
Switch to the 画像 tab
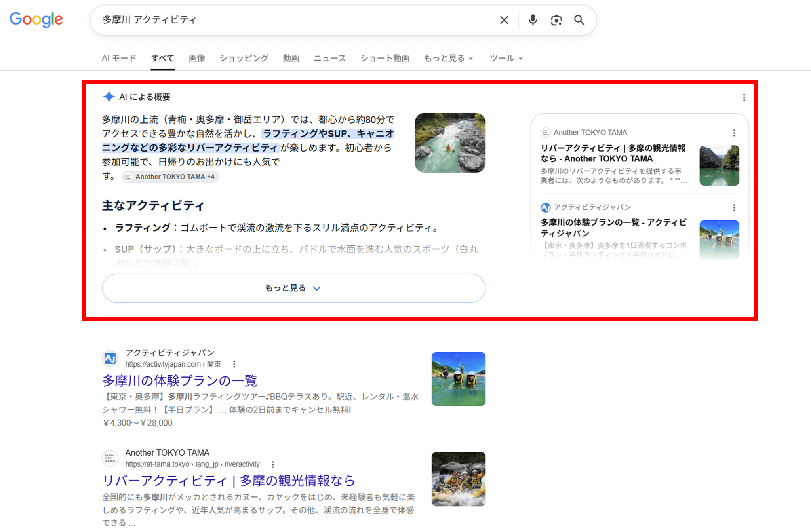coord(197,59)
